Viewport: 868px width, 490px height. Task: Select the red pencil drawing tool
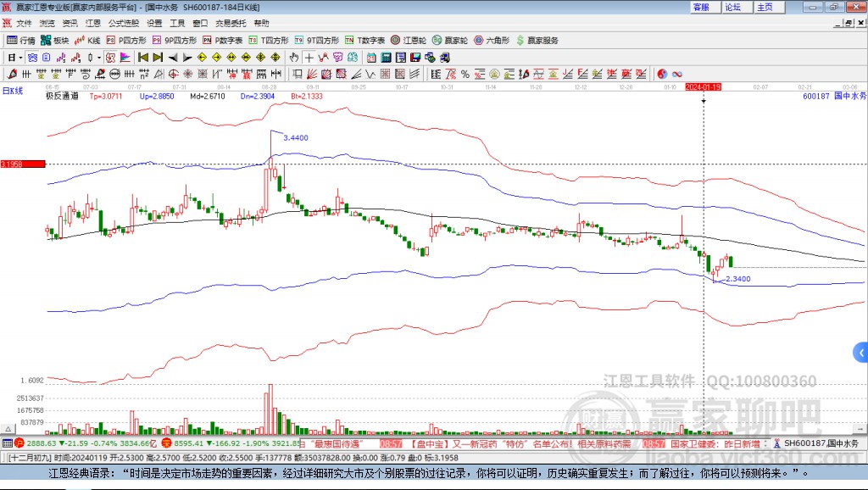[x=12, y=75]
